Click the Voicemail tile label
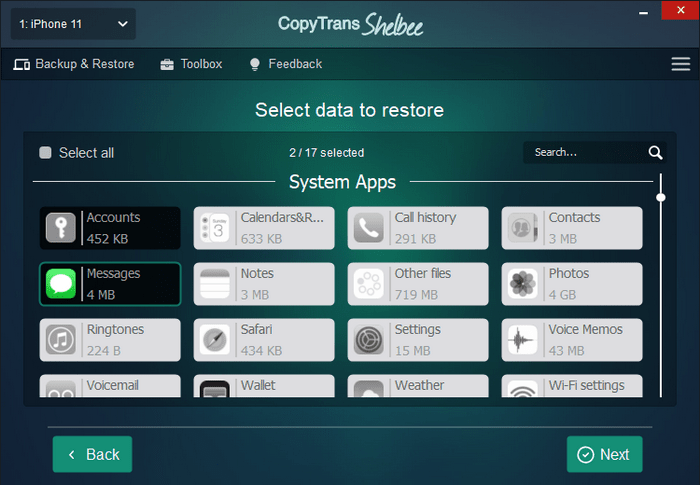The image size is (700, 485). 112,385
